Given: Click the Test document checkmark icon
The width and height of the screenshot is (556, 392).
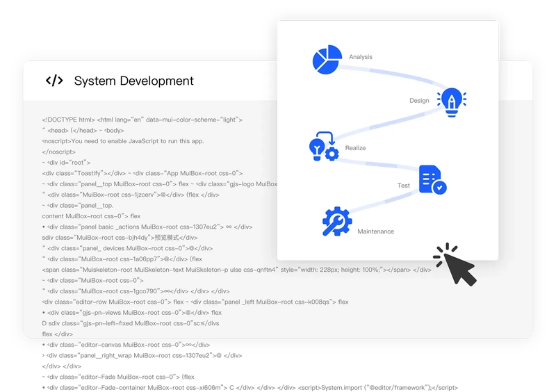Looking at the screenshot, I should click(432, 179).
